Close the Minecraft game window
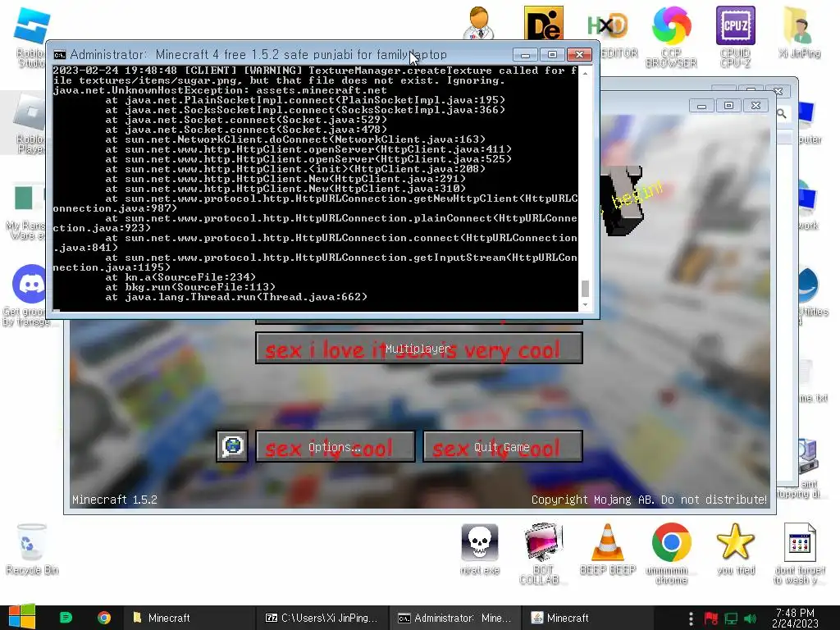840x630 pixels. coord(756,106)
